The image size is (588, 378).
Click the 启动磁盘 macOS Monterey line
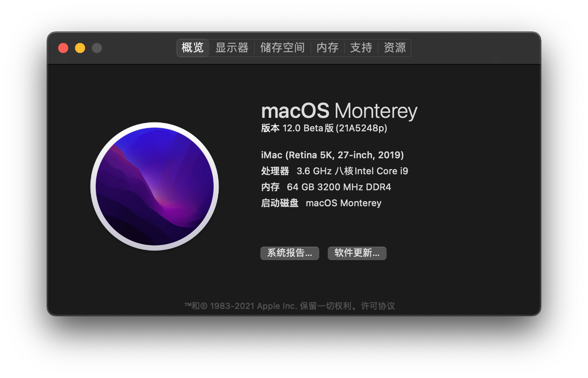(x=321, y=203)
